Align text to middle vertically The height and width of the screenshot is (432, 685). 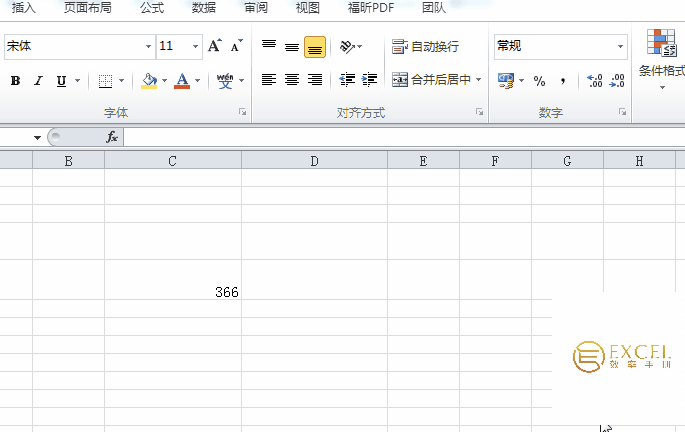point(292,46)
